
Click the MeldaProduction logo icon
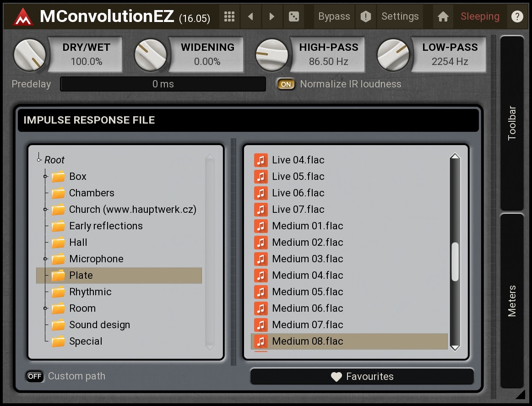click(x=23, y=16)
